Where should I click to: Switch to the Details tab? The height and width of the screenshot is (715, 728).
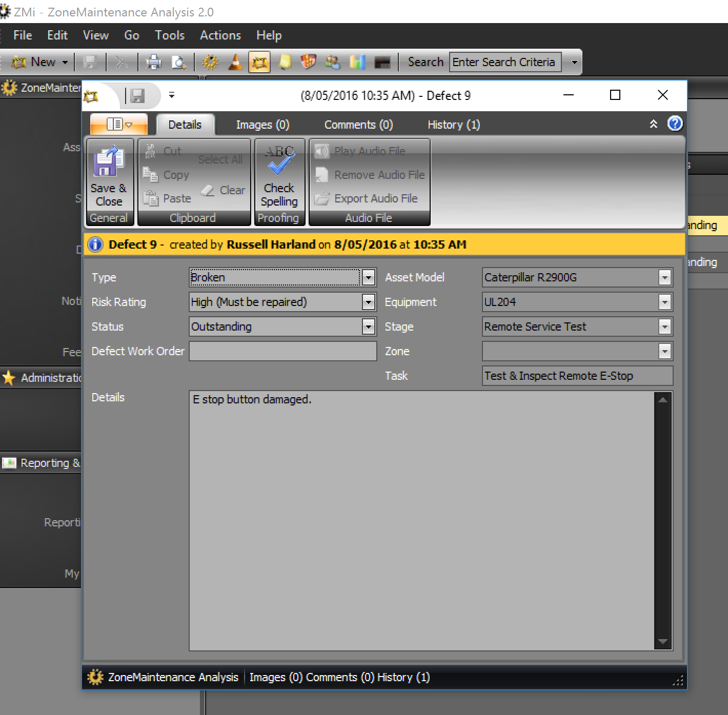click(185, 125)
